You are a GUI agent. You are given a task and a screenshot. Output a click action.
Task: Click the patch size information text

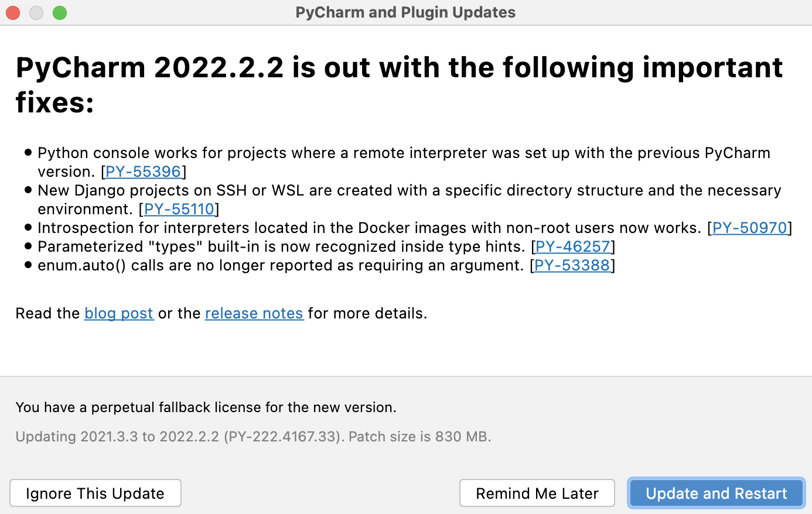(252, 437)
